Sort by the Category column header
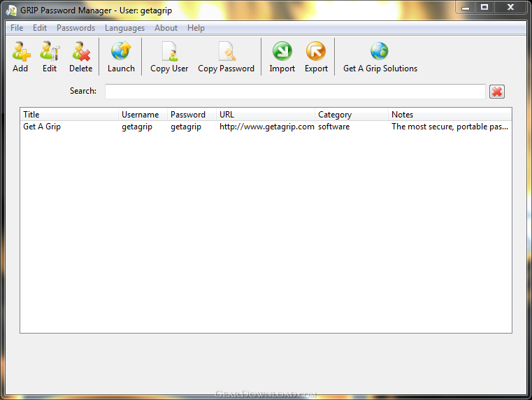 coord(352,114)
